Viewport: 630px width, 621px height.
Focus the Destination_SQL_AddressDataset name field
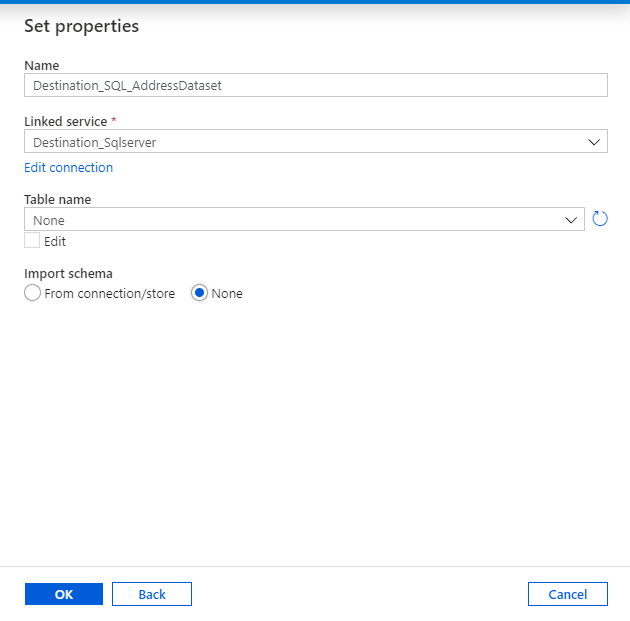[315, 85]
